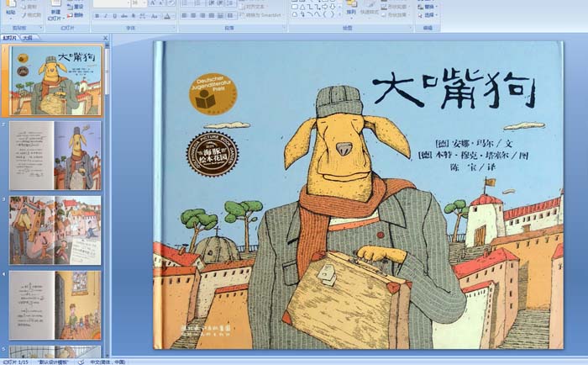The width and height of the screenshot is (588, 365).
Task: Open the Line Spacing menu
Action: click(230, 3)
